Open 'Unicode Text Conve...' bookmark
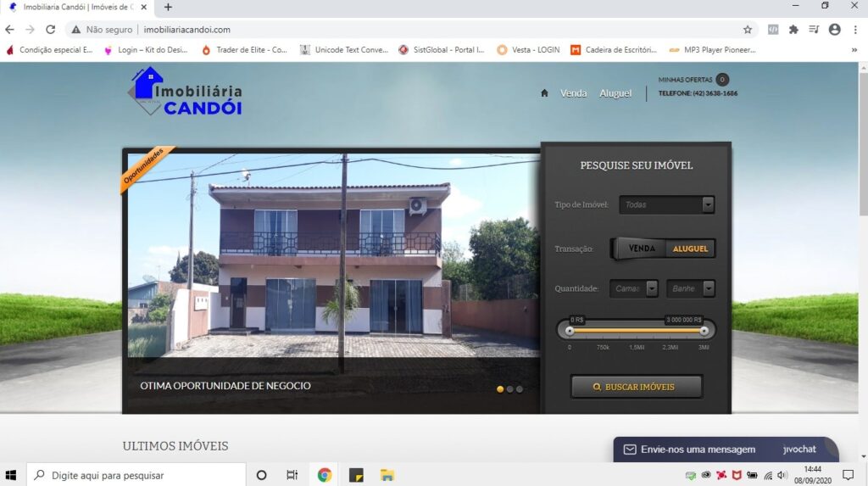 pyautogui.click(x=344, y=50)
